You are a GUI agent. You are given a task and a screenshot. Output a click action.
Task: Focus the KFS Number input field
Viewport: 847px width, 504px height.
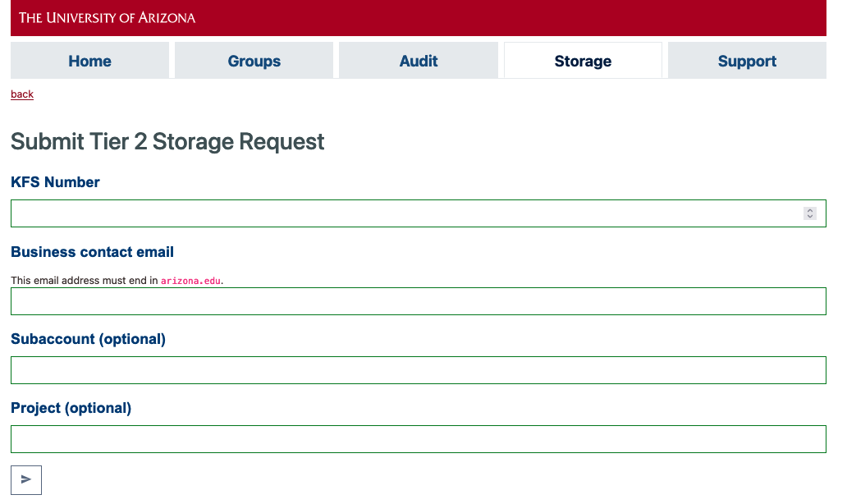coord(418,213)
